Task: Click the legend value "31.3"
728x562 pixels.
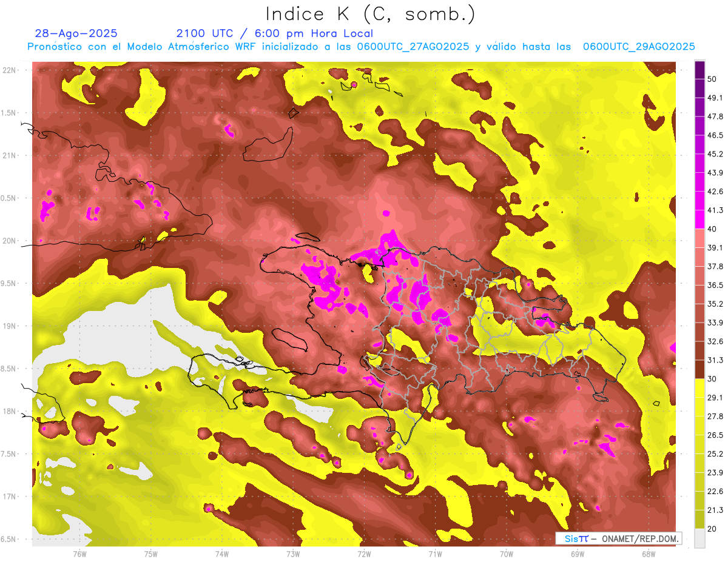Action: pyautogui.click(x=715, y=360)
